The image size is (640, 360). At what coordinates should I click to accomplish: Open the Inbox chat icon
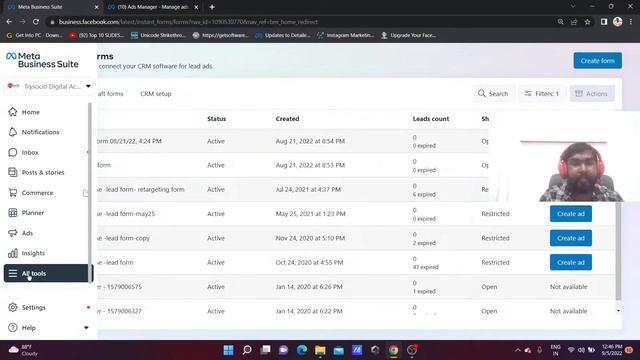(x=13, y=152)
